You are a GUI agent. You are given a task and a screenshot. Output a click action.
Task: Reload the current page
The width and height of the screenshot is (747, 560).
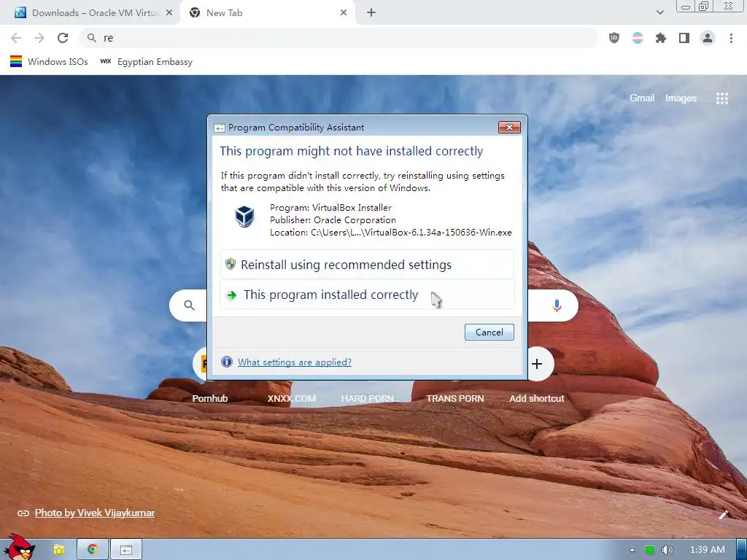[63, 38]
